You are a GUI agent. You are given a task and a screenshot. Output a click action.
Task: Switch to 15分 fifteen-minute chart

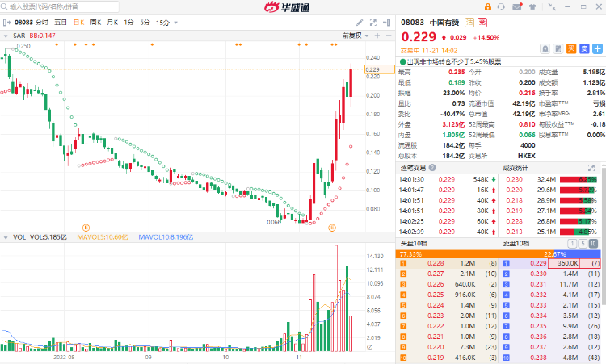pos(162,23)
